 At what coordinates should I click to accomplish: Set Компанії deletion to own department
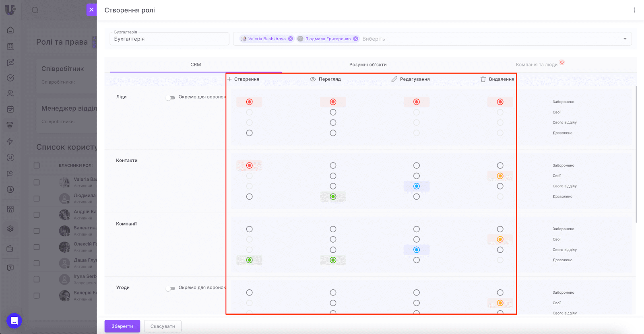[x=500, y=249]
